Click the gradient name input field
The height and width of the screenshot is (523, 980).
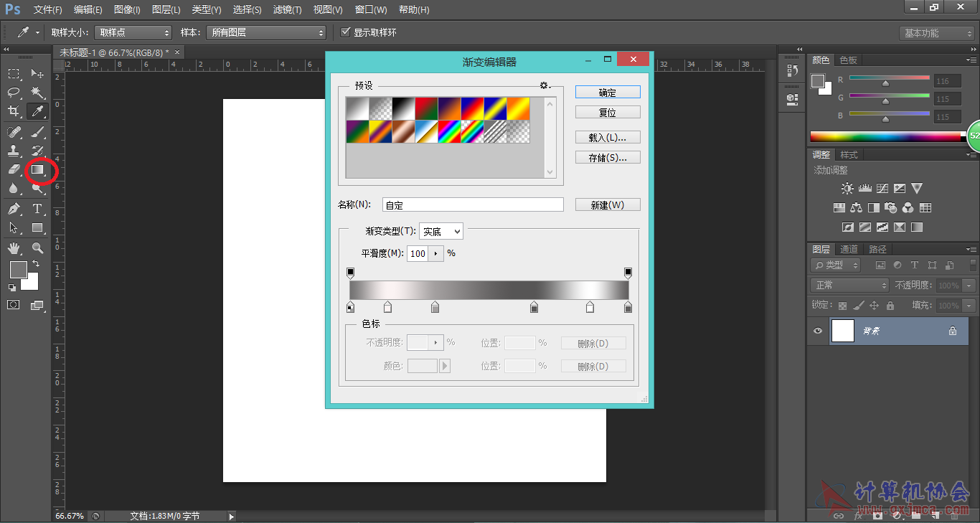(x=473, y=205)
